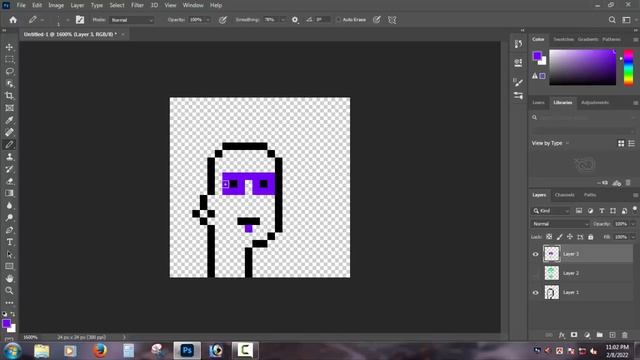Select the Horizontal Type tool
The image size is (640, 360).
coord(9,242)
